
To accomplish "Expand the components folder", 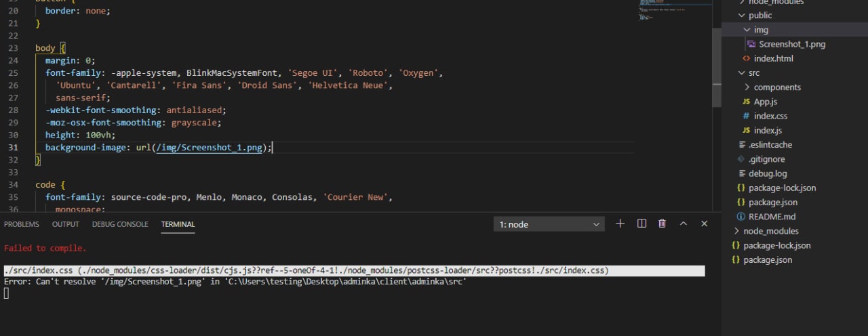I will [747, 87].
